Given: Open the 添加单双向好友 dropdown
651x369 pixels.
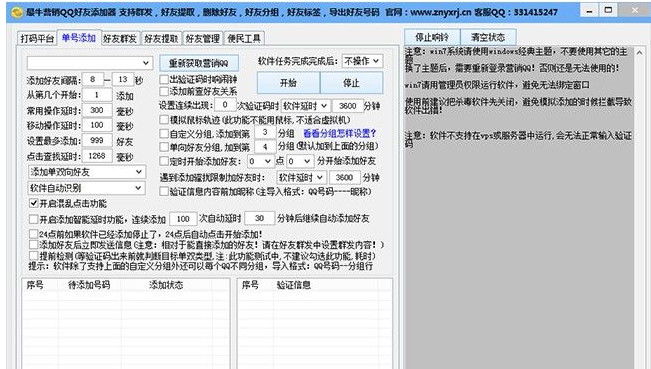Looking at the screenshot, I should point(86,172).
